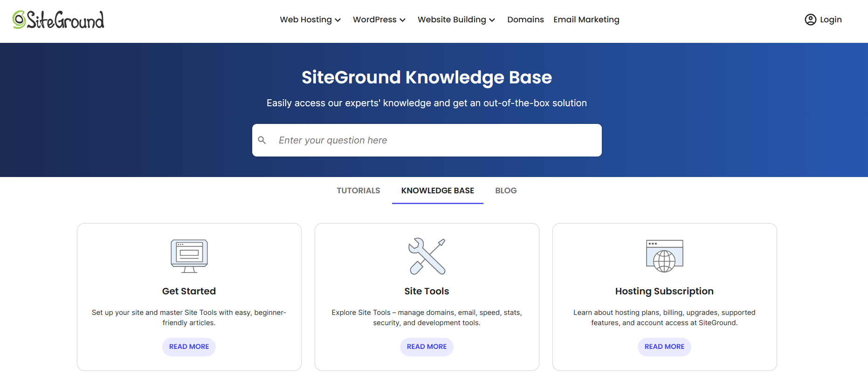Click the 'Set up your site and master Site Tools' description
The height and width of the screenshot is (375, 868).
pyautogui.click(x=189, y=318)
